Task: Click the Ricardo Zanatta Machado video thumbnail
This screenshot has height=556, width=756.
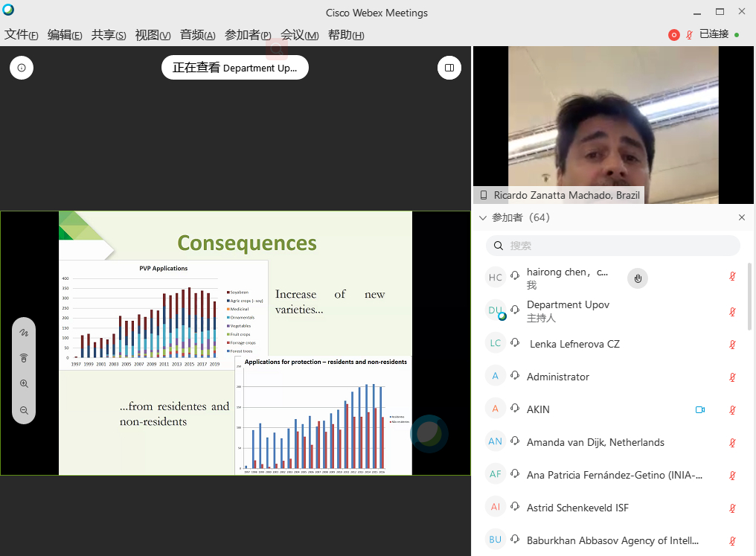Action: [x=613, y=124]
